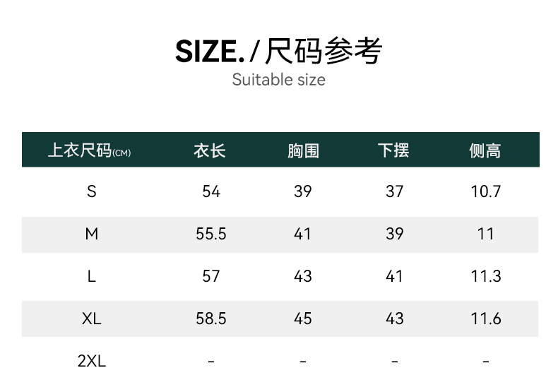The width and height of the screenshot is (558, 392).
Task: Click the 衣长 value 54 for S
Action: [211, 191]
